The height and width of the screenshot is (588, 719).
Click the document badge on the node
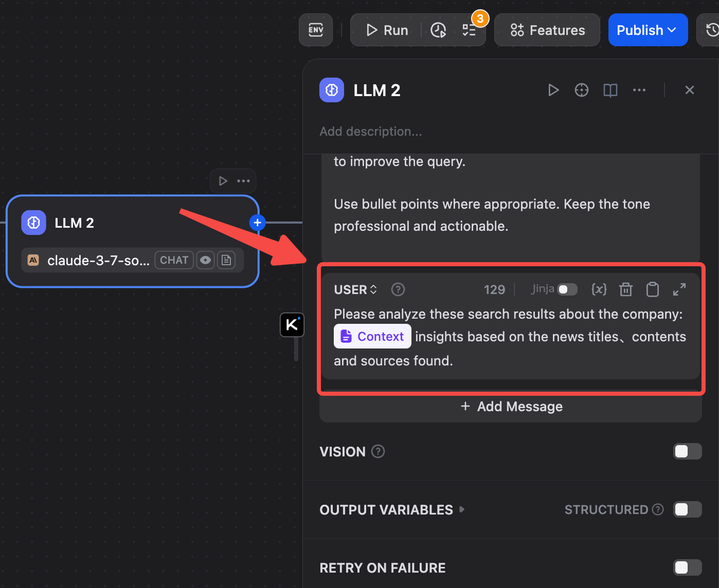(x=226, y=260)
